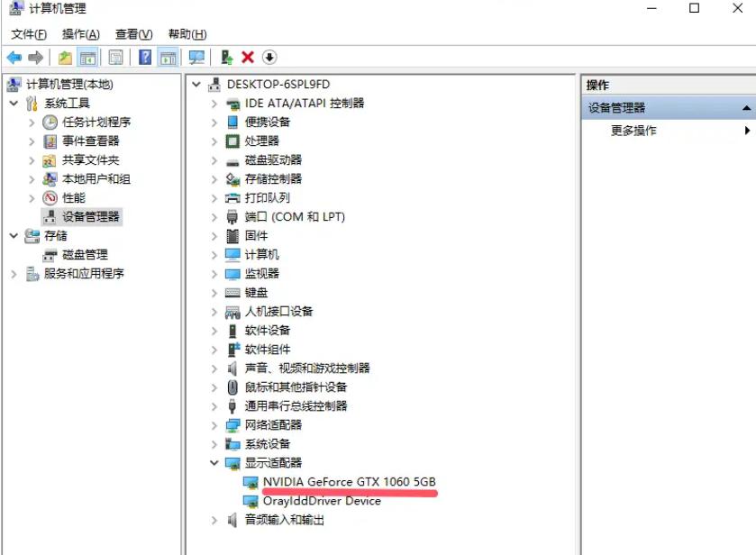The image size is (756, 555).
Task: Expand the 磁盘驱动器 category arrow
Action: pyautogui.click(x=214, y=160)
